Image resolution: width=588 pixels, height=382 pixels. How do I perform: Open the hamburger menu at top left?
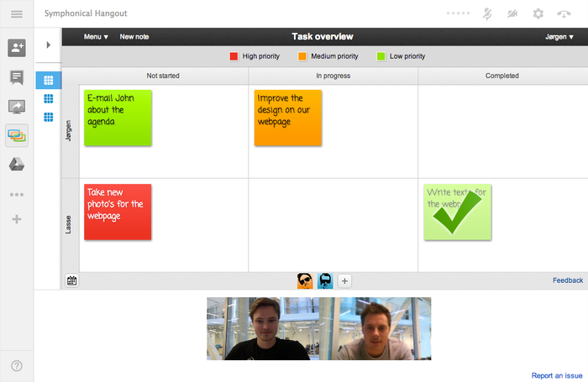17,14
